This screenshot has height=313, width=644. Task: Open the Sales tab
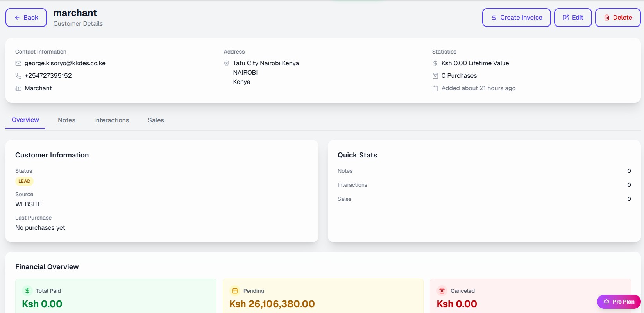click(x=156, y=120)
